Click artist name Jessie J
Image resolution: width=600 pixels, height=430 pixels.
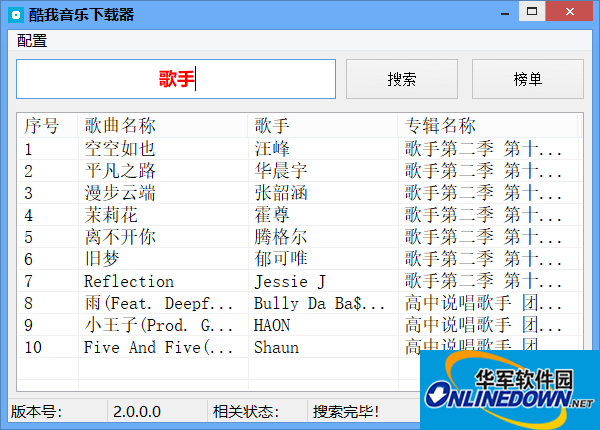[290, 281]
